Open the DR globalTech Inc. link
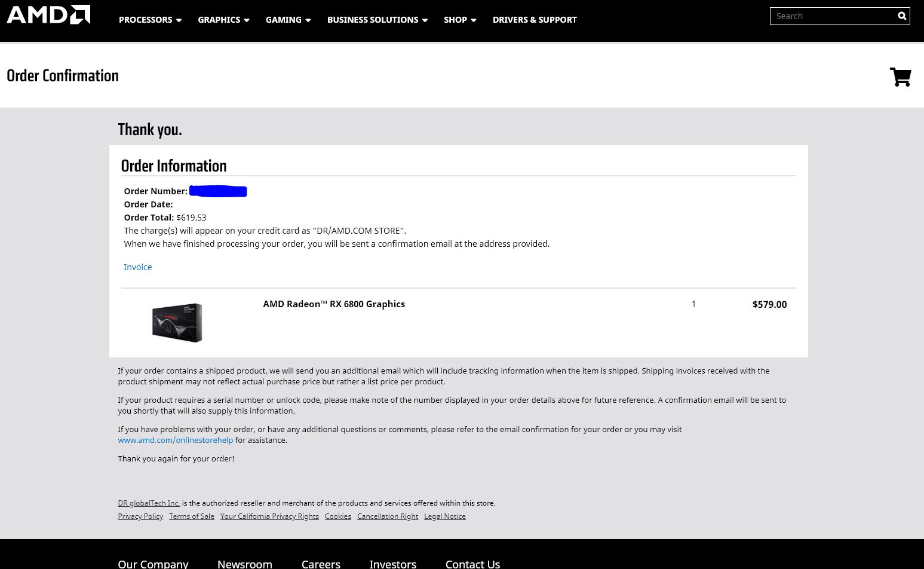The height and width of the screenshot is (569, 924). 149,503
